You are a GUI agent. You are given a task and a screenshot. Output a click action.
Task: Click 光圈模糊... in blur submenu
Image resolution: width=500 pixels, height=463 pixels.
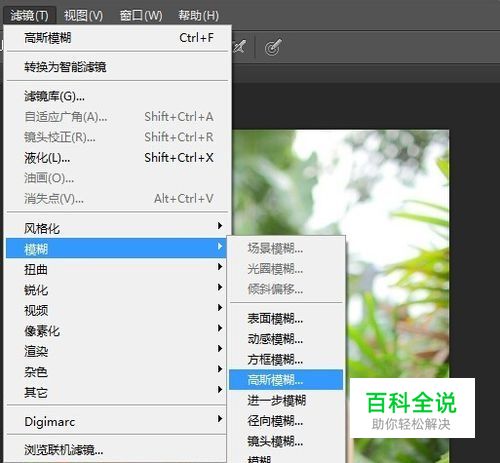point(286,269)
